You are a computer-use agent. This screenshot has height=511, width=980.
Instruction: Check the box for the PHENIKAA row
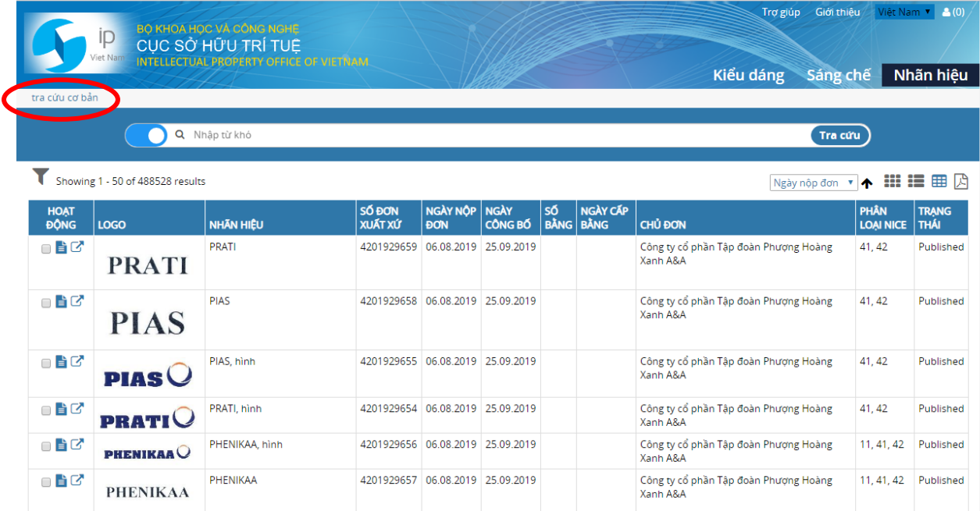point(46,482)
